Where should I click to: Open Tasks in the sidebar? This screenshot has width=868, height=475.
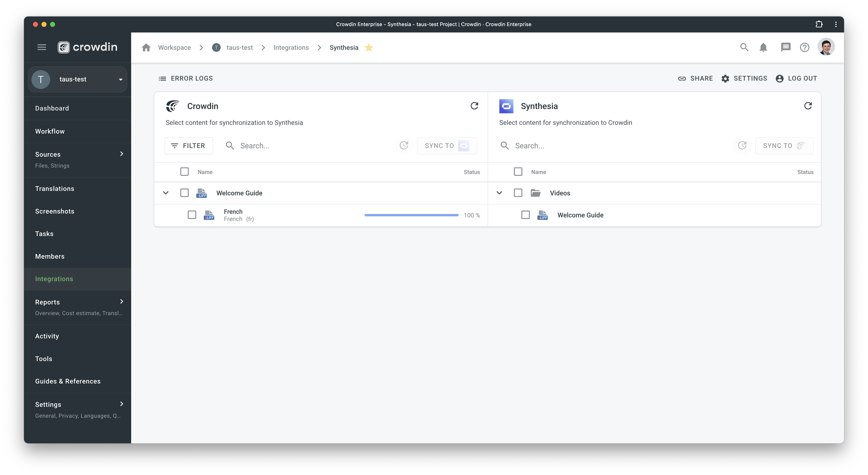point(78,234)
